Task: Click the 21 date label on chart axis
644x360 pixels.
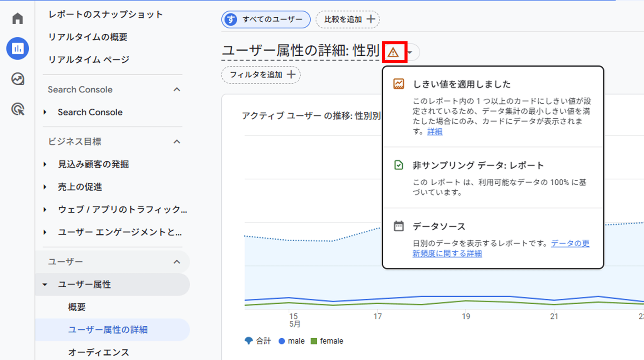Action: 554,316
